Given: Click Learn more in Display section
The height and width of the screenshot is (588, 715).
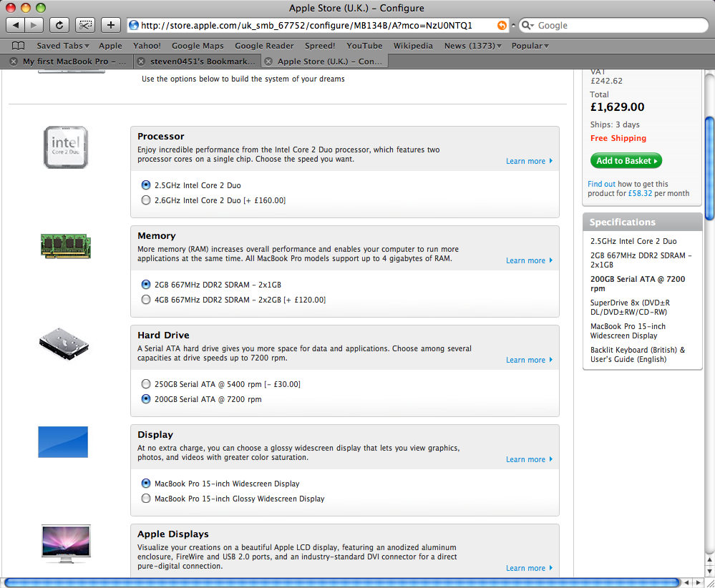Looking at the screenshot, I should 529,459.
